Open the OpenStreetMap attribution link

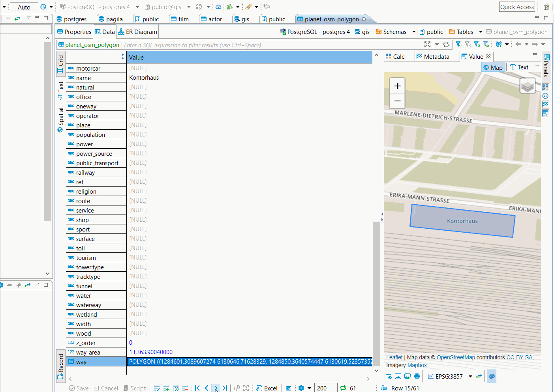point(456,357)
